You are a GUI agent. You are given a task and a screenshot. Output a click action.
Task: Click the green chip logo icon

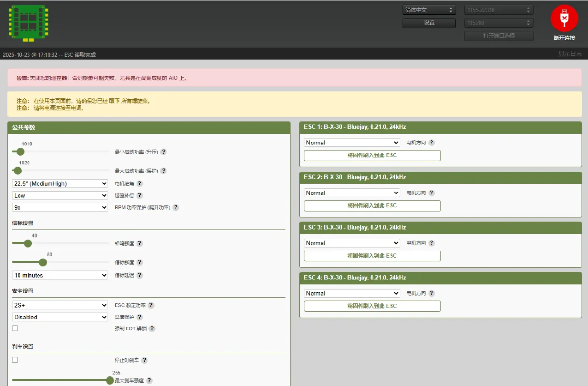point(28,22)
